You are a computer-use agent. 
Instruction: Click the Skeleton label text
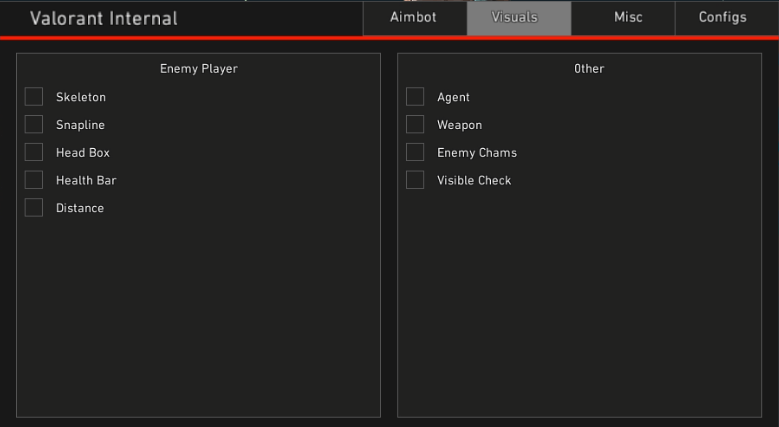80,97
